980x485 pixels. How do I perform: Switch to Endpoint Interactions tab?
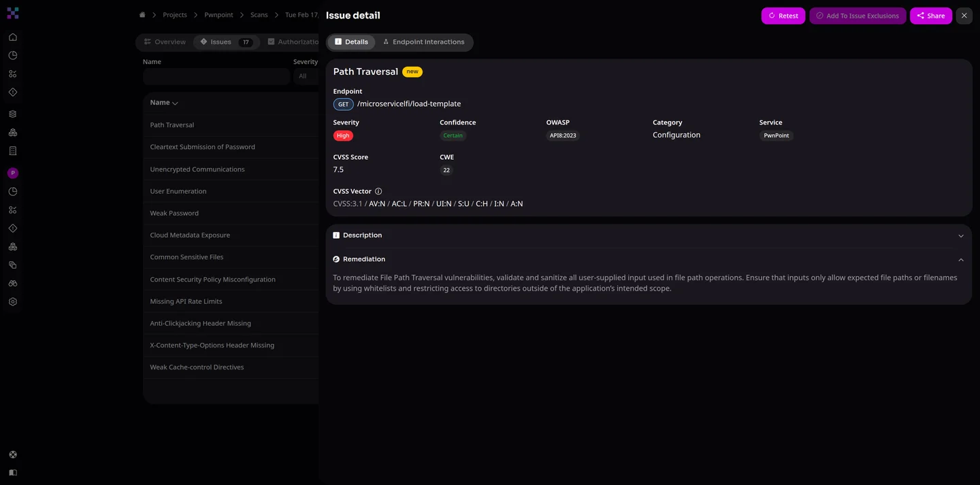click(423, 42)
